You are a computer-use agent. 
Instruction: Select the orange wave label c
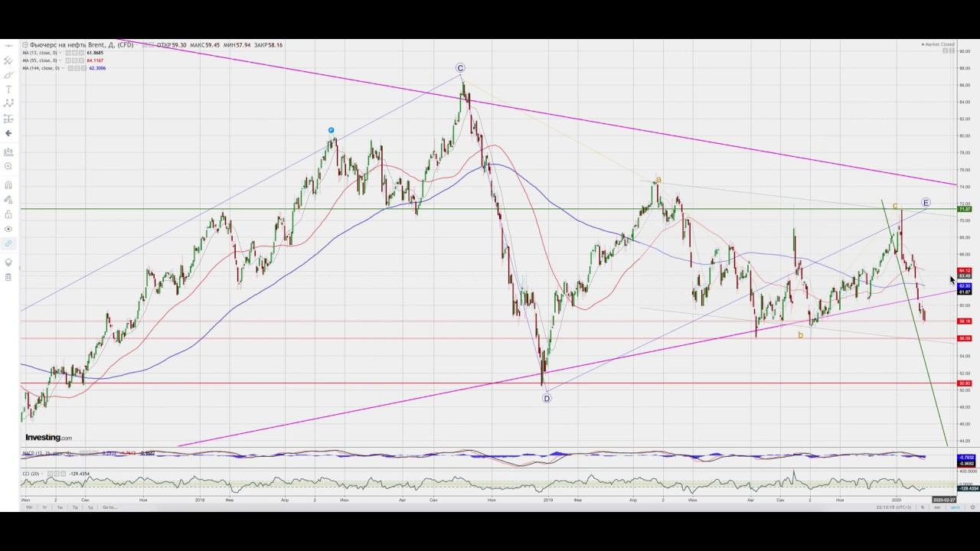(x=895, y=206)
